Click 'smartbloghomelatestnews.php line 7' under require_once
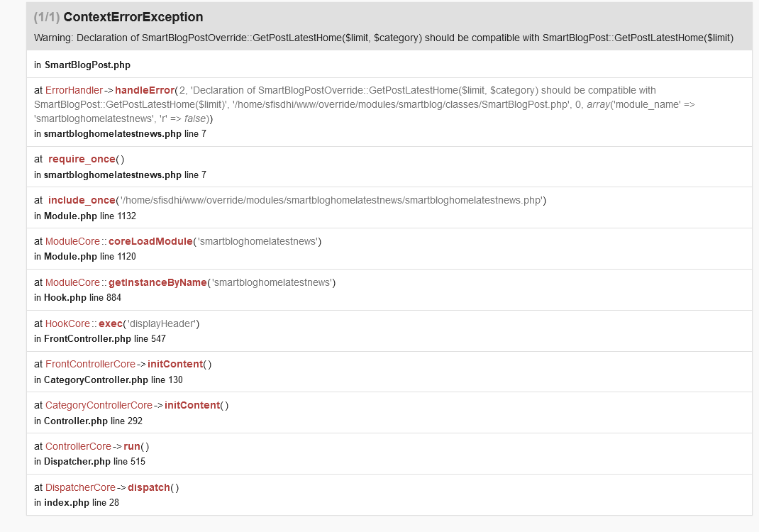The width and height of the screenshot is (759, 532). point(125,174)
